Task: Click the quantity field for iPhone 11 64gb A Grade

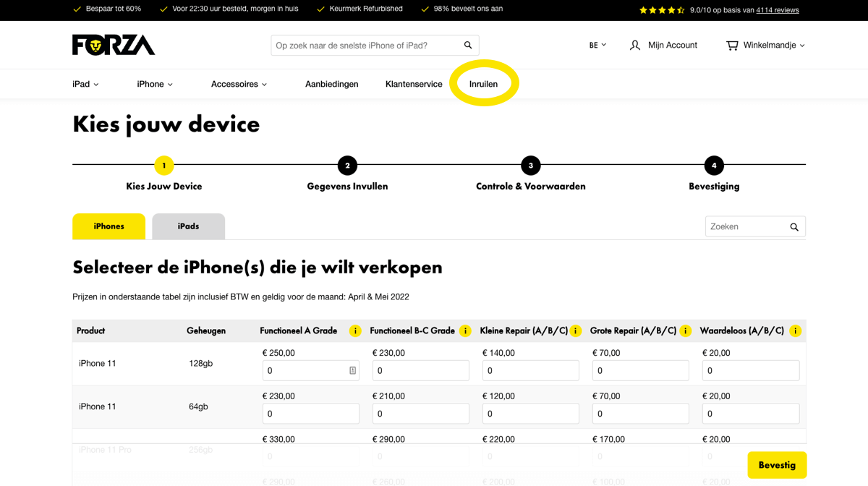Action: click(311, 413)
